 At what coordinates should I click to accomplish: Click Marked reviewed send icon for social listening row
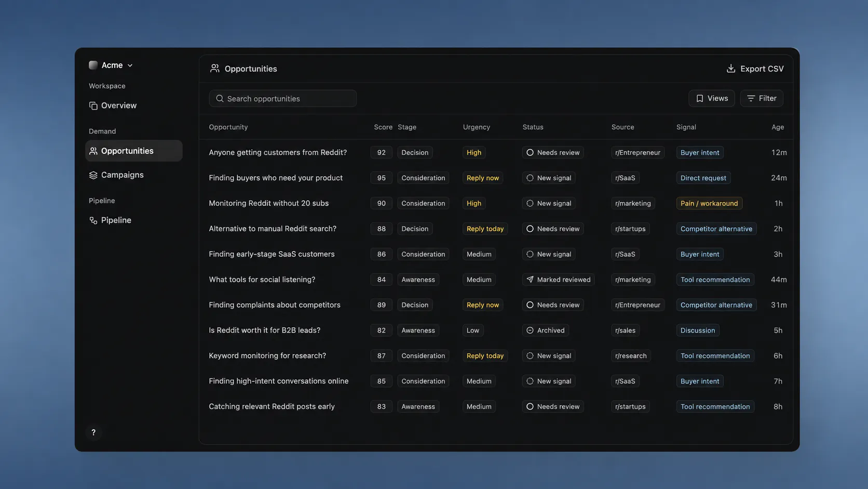click(530, 280)
